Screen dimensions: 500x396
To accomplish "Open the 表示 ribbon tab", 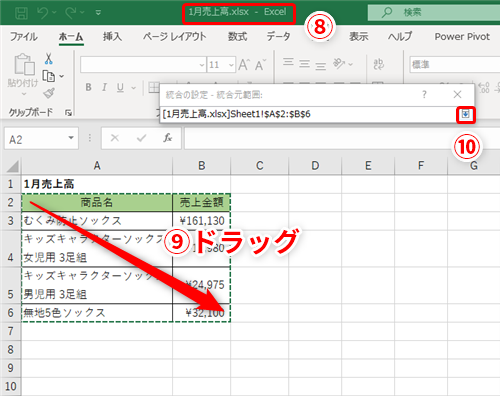I will pyautogui.click(x=359, y=36).
